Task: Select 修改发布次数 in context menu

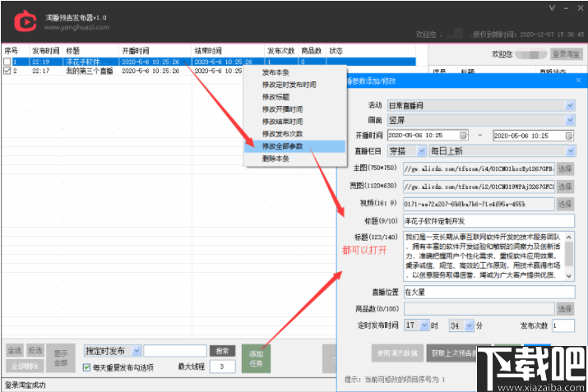Action: tap(282, 134)
